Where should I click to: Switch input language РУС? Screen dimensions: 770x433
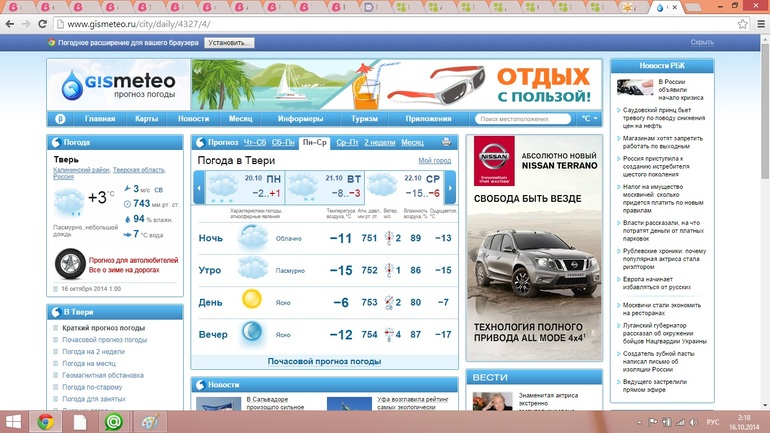click(713, 422)
